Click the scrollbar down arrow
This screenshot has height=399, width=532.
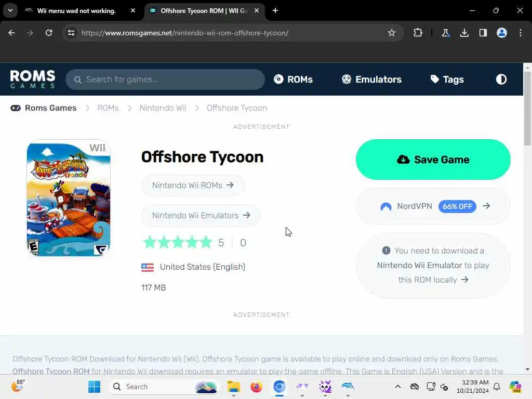527,369
